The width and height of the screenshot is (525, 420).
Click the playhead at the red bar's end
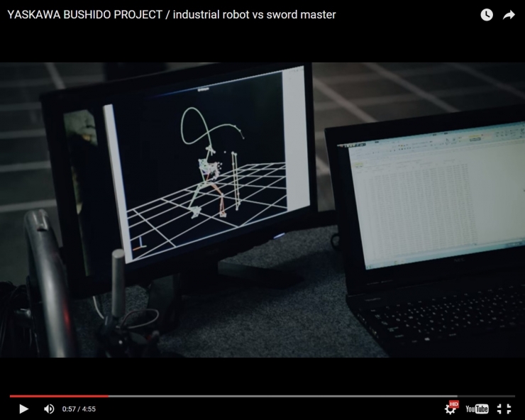pos(109,396)
